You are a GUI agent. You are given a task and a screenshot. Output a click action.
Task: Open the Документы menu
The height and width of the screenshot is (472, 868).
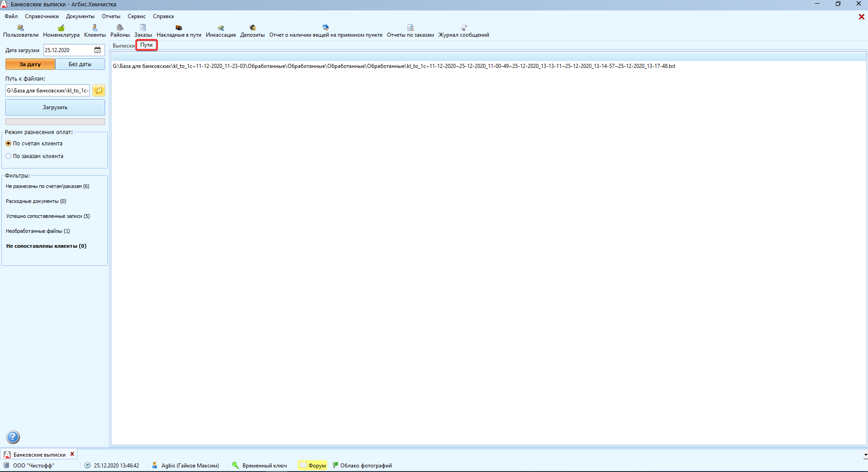tap(80, 16)
